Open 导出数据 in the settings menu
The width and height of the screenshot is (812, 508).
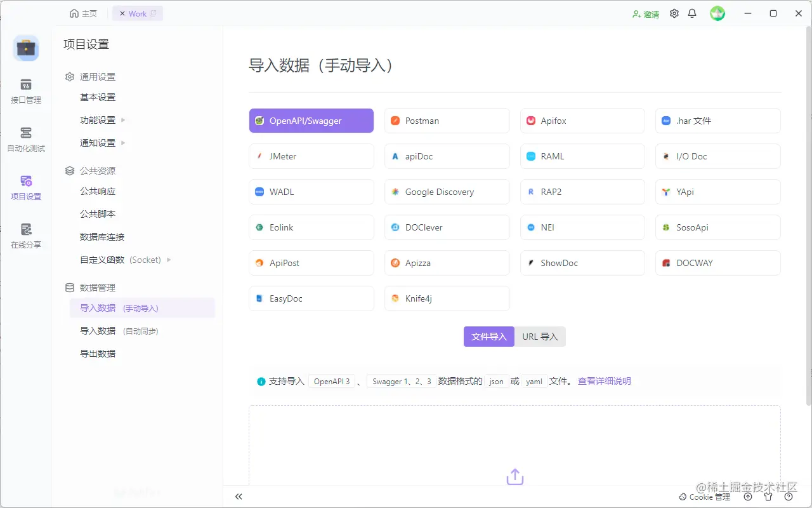coord(98,354)
